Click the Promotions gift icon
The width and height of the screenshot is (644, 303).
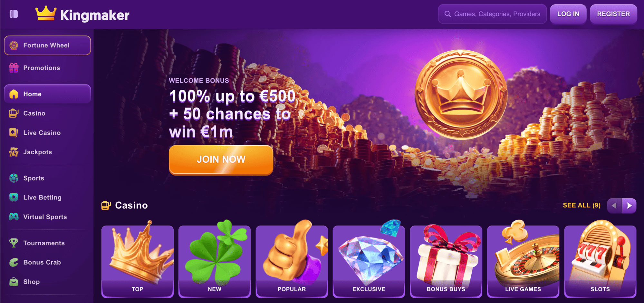pos(14,68)
